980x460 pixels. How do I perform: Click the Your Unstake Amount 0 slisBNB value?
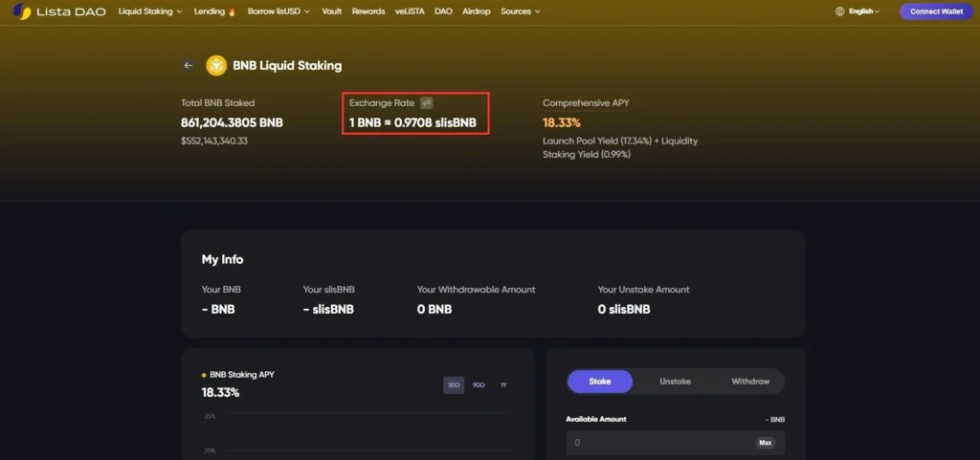(x=624, y=309)
